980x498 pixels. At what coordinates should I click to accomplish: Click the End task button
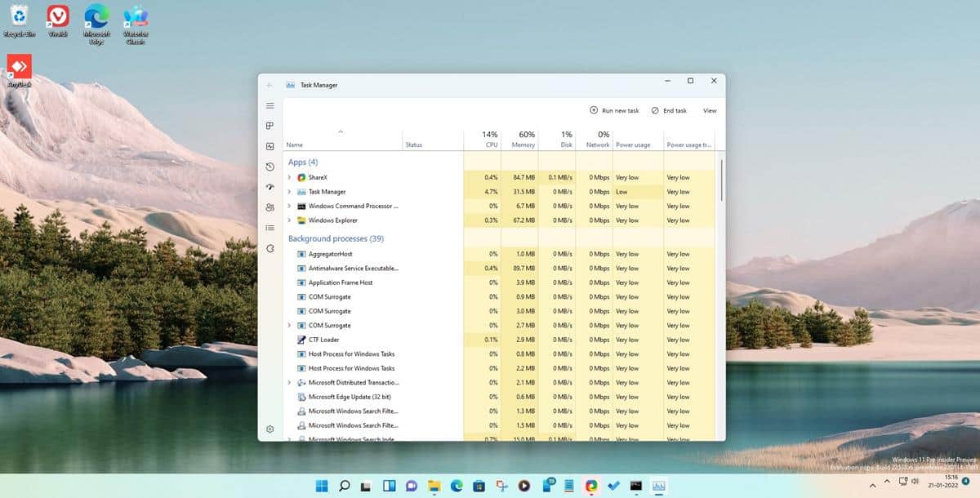click(x=669, y=110)
